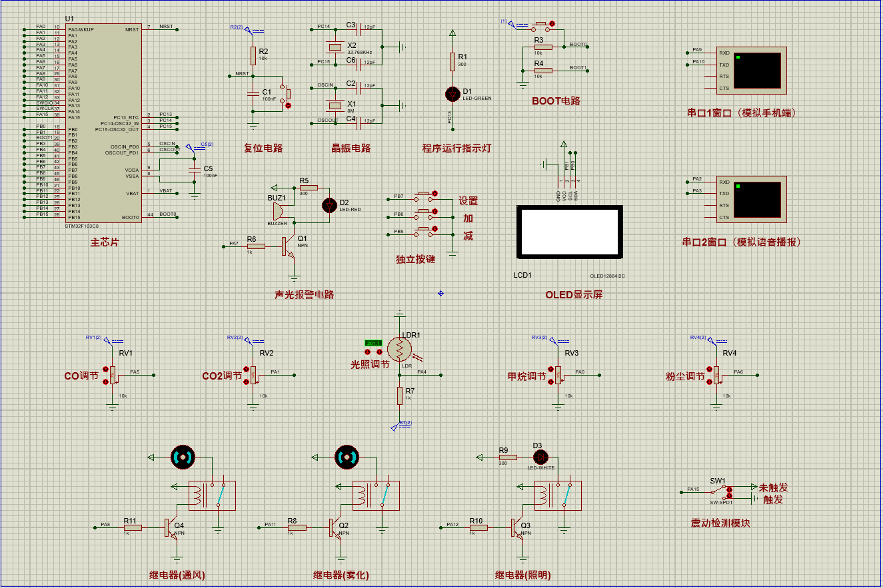Select the 8M crystal X1

[x=335, y=105]
